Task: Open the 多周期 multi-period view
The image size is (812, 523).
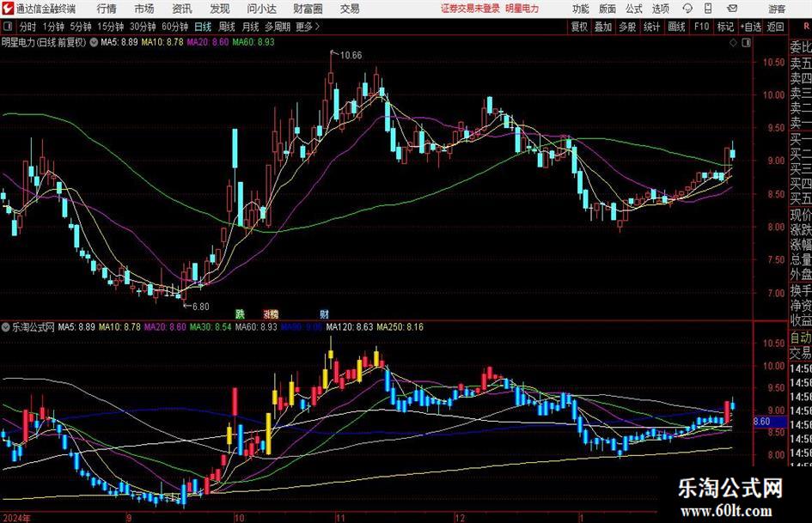Action: click(x=278, y=27)
